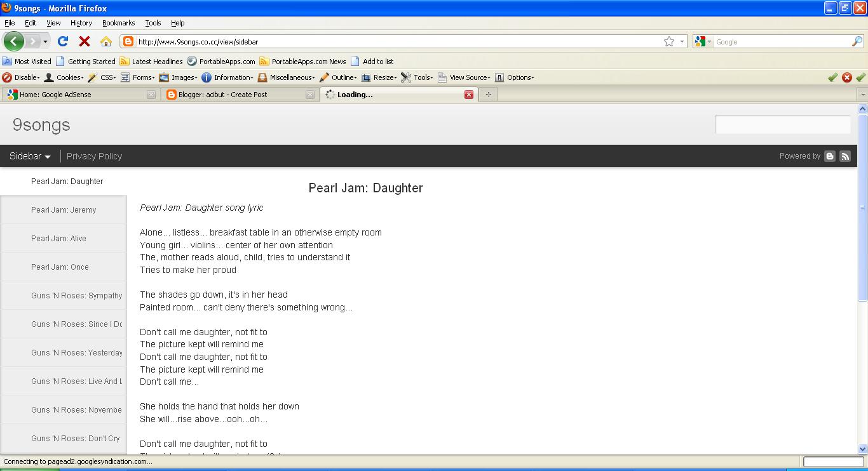Click the browser Google search field
Image resolution: width=868 pixels, height=471 pixels.
tap(782, 42)
